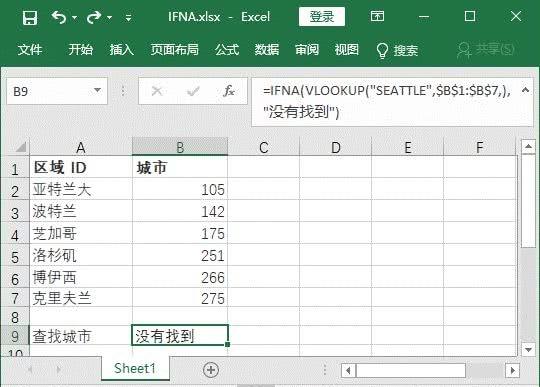
Task: Select column A header
Action: coord(81,147)
